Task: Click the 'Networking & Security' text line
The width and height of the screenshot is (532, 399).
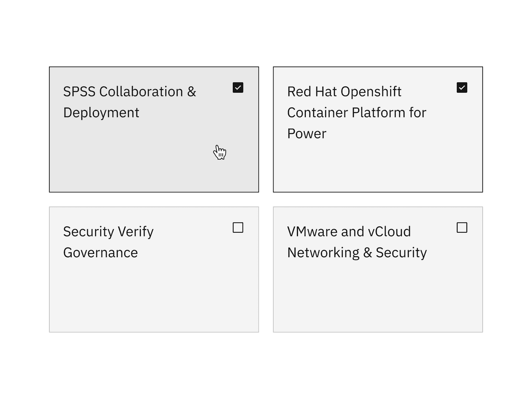Action: coord(357,253)
